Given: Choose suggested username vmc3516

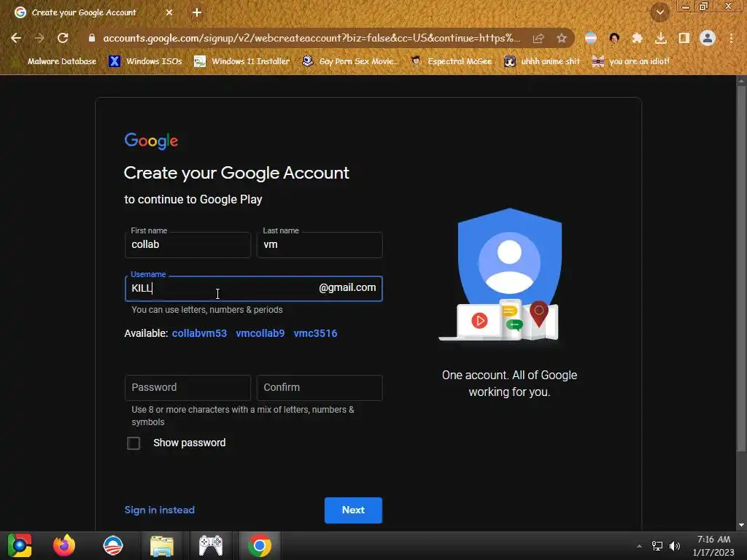Looking at the screenshot, I should point(315,333).
